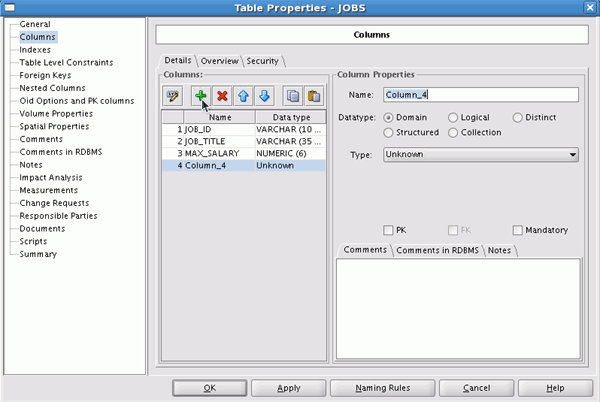Open Spatial Properties

coord(54,126)
